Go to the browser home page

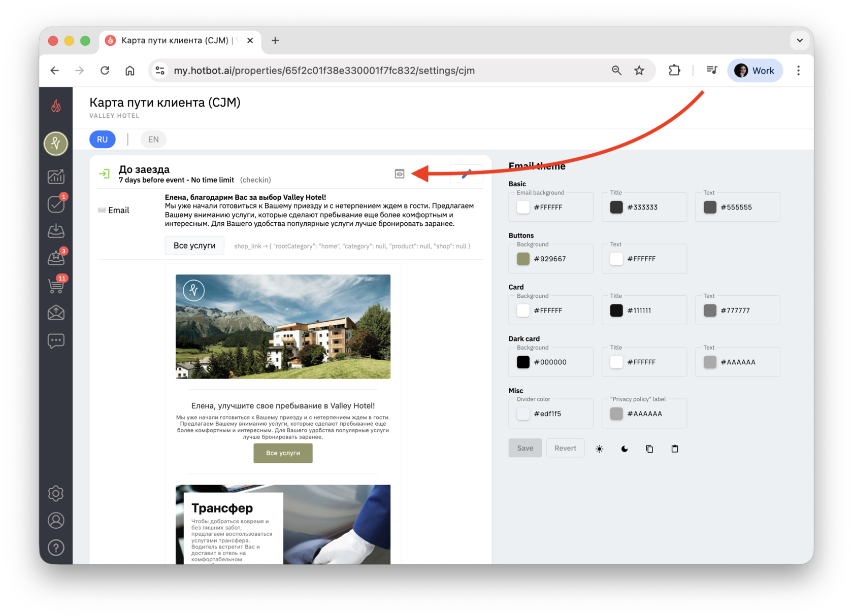[130, 71]
